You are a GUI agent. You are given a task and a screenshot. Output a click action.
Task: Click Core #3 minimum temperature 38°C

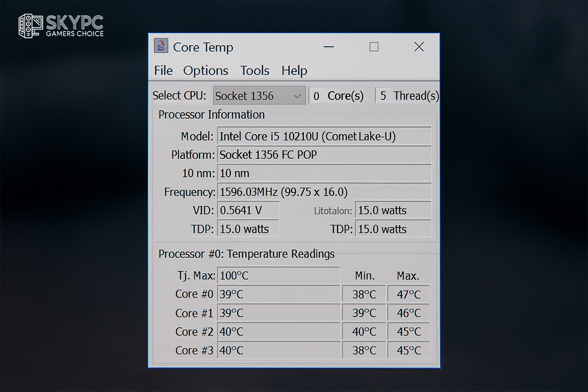pyautogui.click(x=364, y=350)
